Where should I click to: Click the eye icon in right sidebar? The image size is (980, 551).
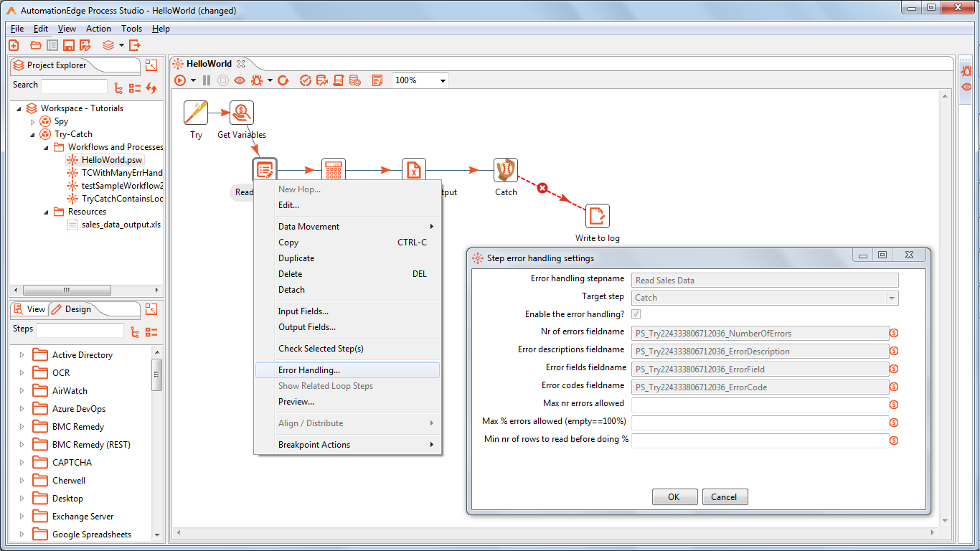pos(967,87)
